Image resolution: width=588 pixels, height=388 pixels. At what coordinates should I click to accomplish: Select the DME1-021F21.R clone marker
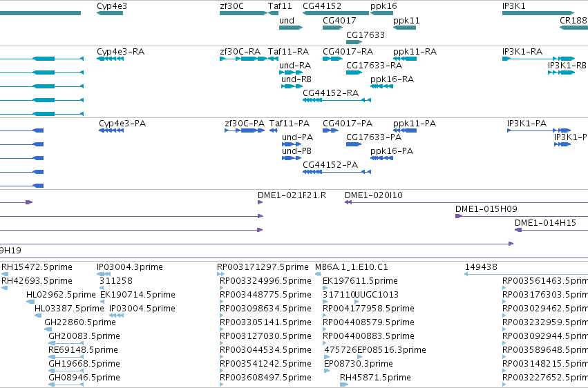point(260,202)
